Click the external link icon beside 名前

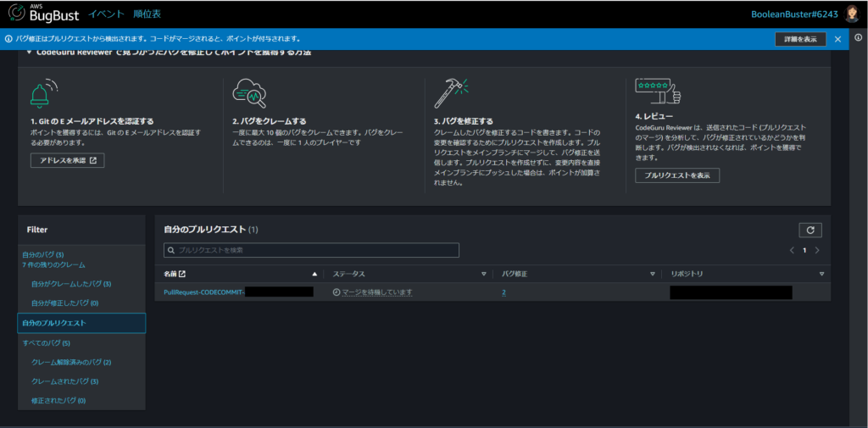click(181, 274)
